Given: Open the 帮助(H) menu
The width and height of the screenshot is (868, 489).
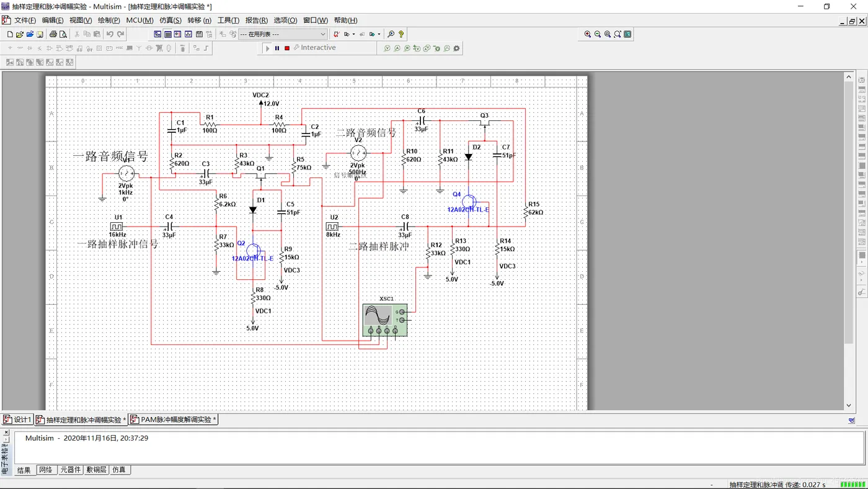Looking at the screenshot, I should (x=345, y=20).
